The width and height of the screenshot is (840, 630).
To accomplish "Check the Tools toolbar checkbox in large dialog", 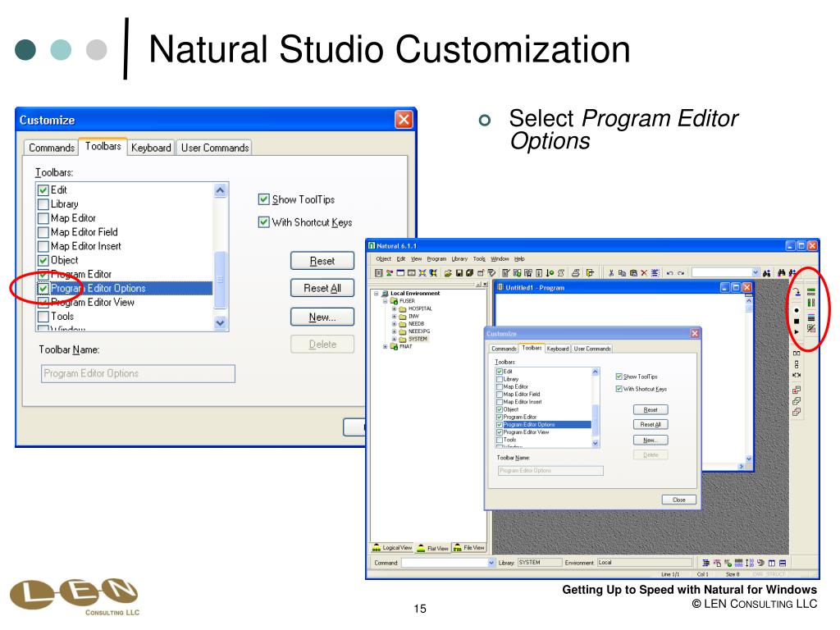I will point(43,316).
